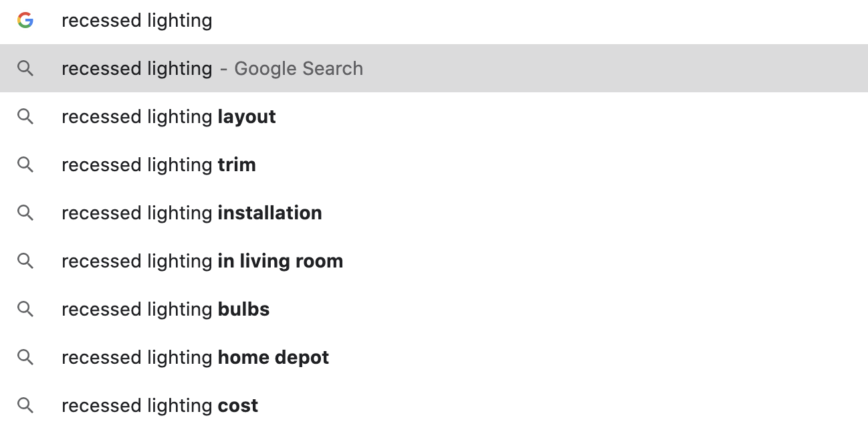868x428 pixels.
Task: Click the query text 'recessed lighting'
Action: click(x=136, y=20)
